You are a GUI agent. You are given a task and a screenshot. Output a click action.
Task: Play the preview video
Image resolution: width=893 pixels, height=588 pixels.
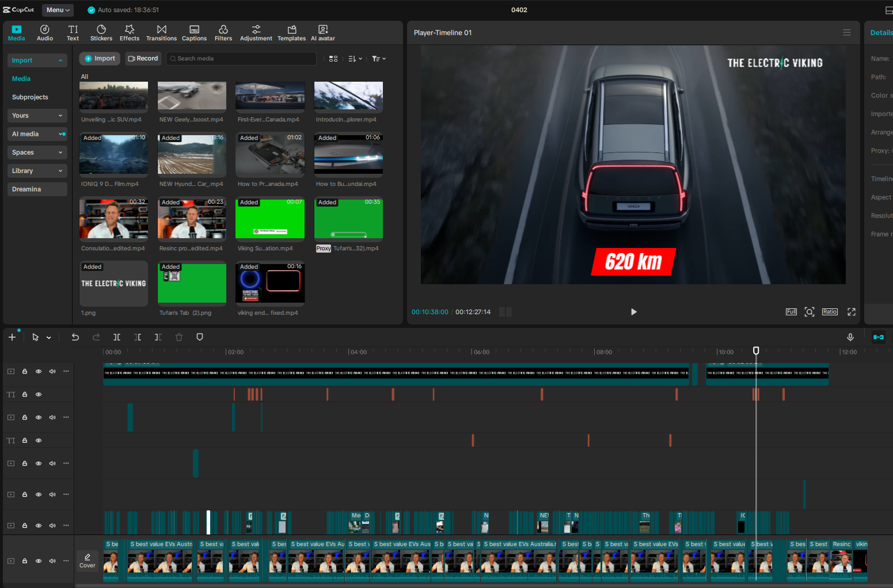pyautogui.click(x=633, y=311)
